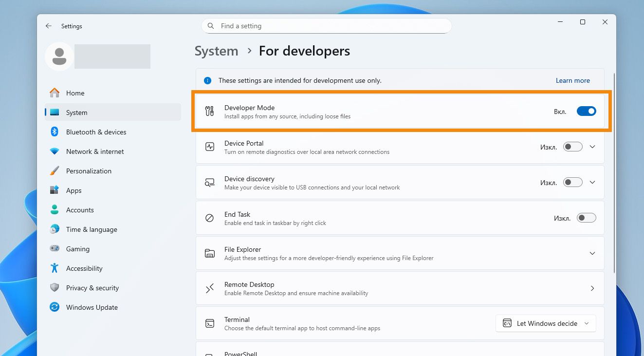644x356 pixels.
Task: Click the File Explorer folder icon
Action: click(210, 253)
